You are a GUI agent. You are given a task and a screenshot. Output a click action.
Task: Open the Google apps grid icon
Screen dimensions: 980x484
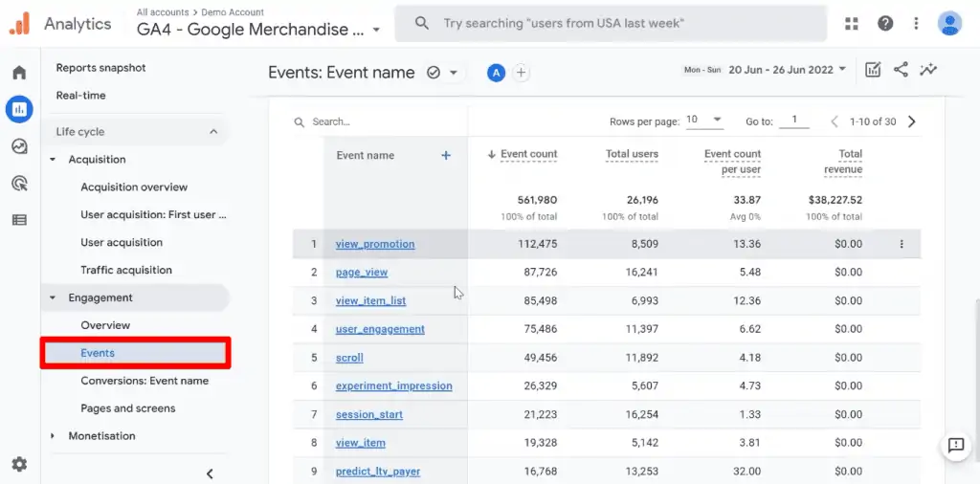pyautogui.click(x=851, y=24)
